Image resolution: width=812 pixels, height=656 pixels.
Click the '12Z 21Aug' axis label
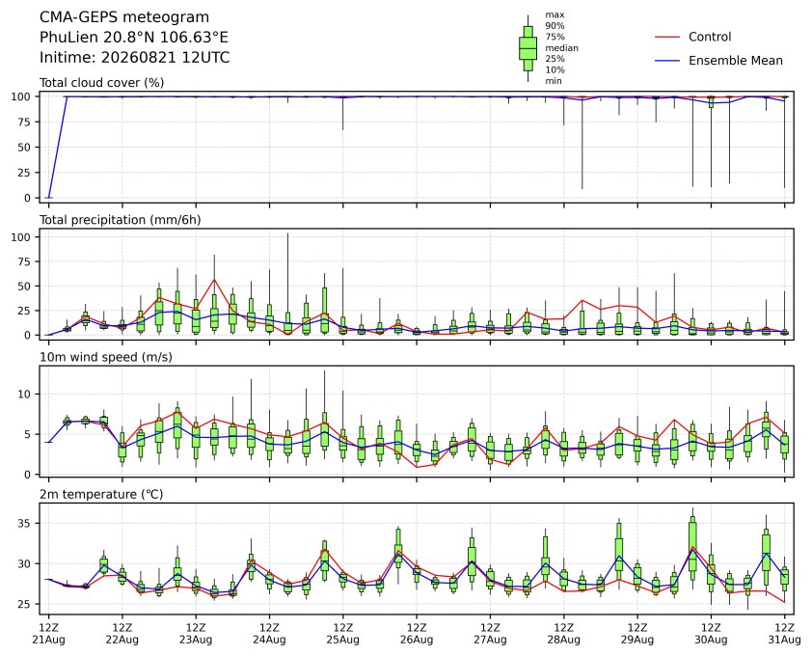(48, 634)
